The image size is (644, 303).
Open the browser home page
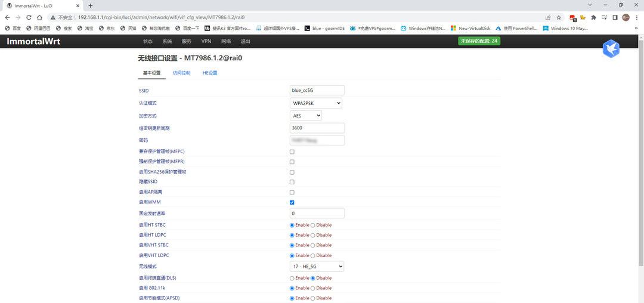click(39, 18)
